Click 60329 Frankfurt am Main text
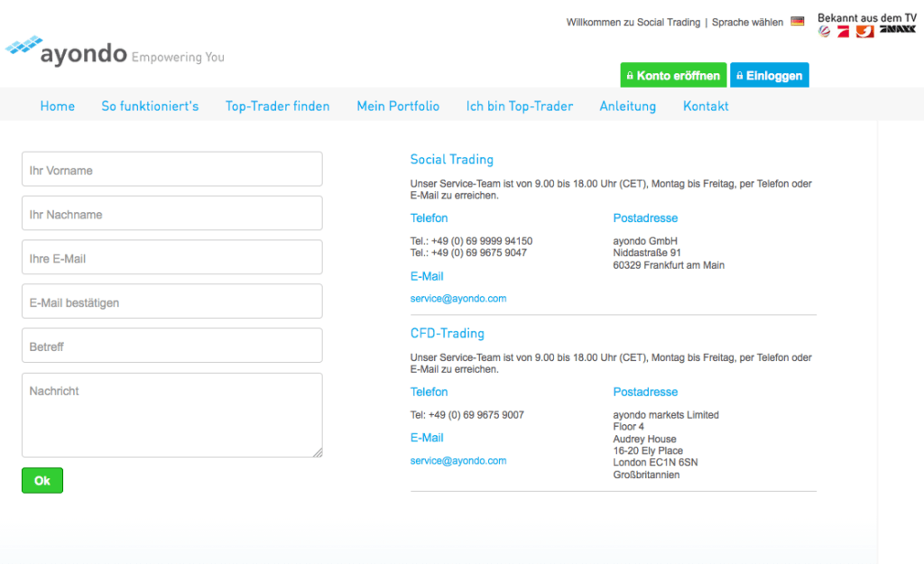This screenshot has width=924, height=564. click(669, 265)
